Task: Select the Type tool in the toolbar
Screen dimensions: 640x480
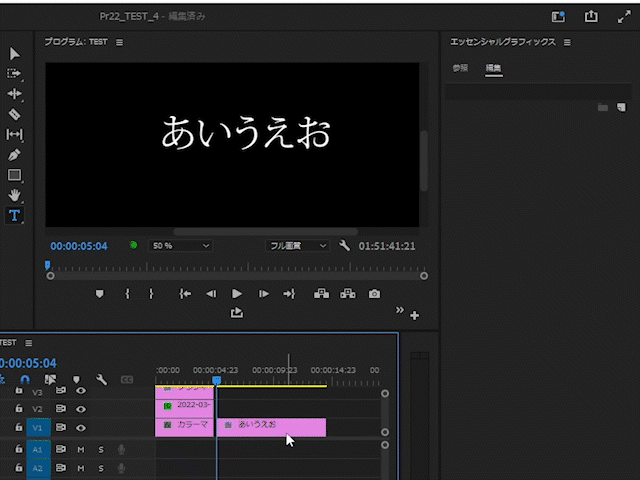Action: pyautogui.click(x=15, y=216)
